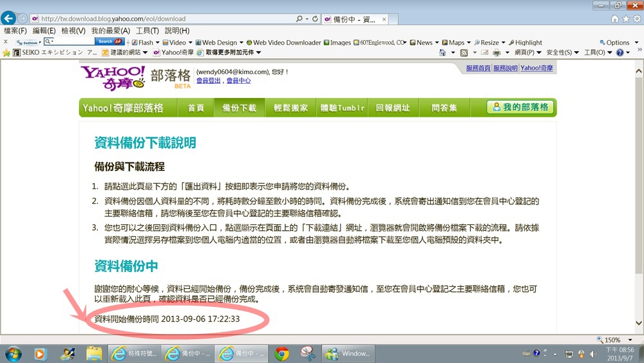
Task: Click in the URL address field
Action: click(166, 19)
